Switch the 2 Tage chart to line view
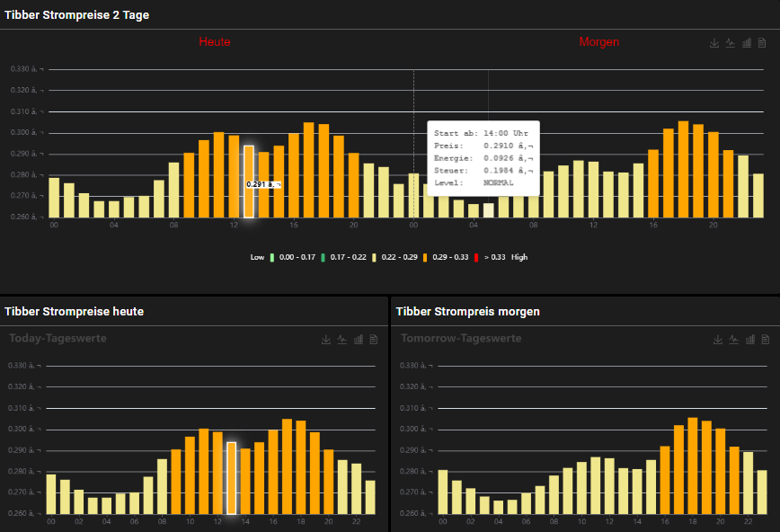This screenshot has width=780, height=532. (x=731, y=43)
